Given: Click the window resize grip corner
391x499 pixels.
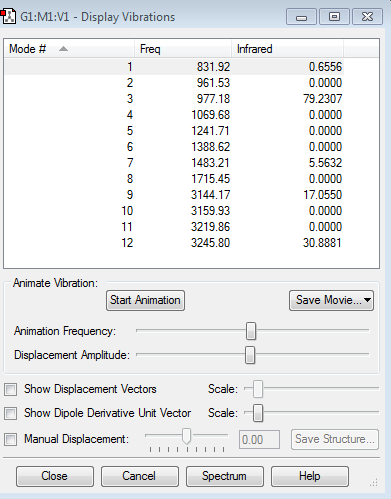Looking at the screenshot, I should point(374,482).
